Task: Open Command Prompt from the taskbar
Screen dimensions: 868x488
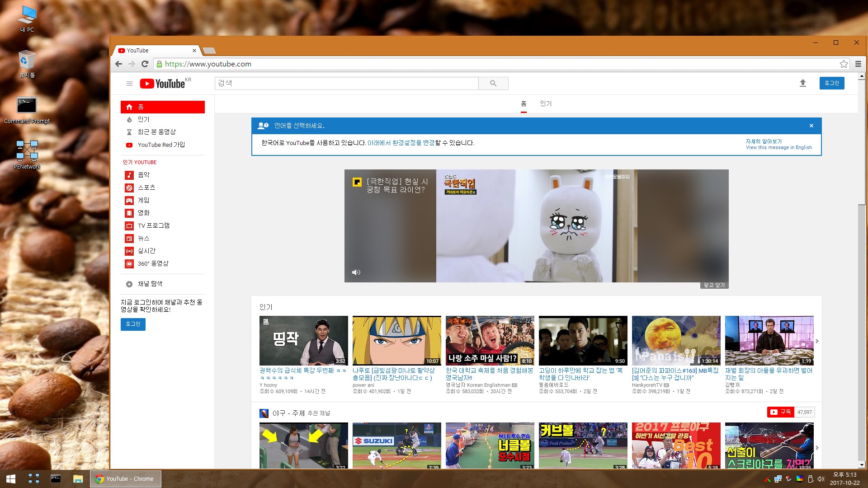Action: click(56, 479)
